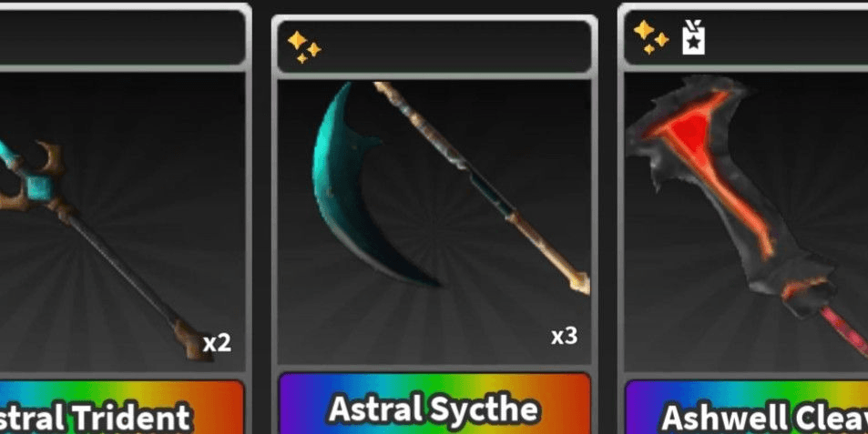Click the star badge icon beside the sparkles
Viewport: 868px width, 434px height.
click(693, 37)
